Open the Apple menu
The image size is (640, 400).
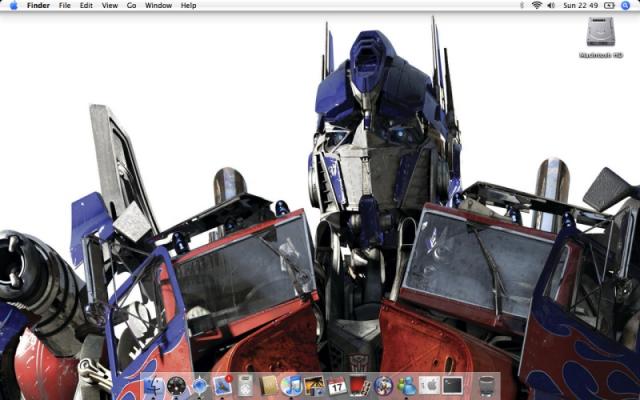[13, 5]
